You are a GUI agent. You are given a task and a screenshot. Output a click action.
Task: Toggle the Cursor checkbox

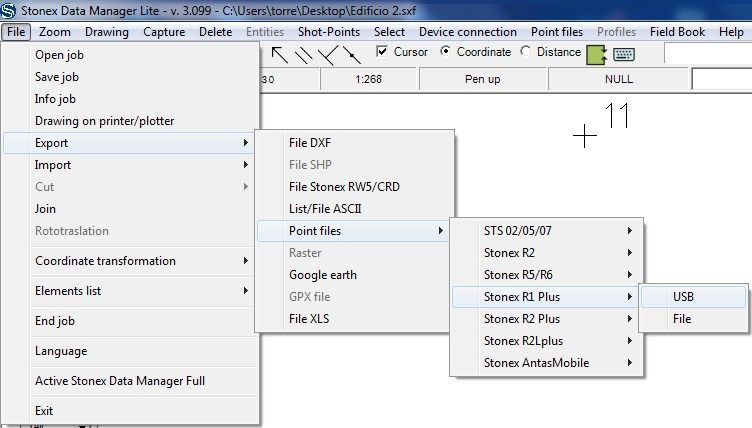coord(382,51)
